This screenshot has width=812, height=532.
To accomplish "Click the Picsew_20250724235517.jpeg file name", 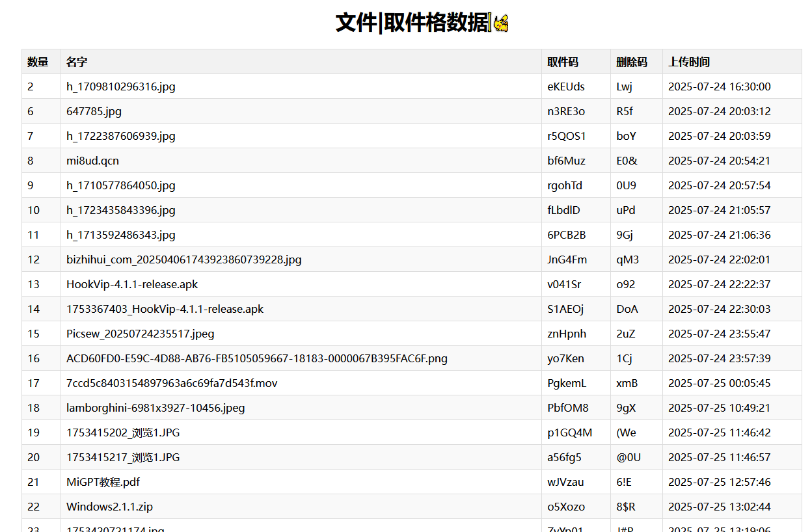I will (x=140, y=334).
